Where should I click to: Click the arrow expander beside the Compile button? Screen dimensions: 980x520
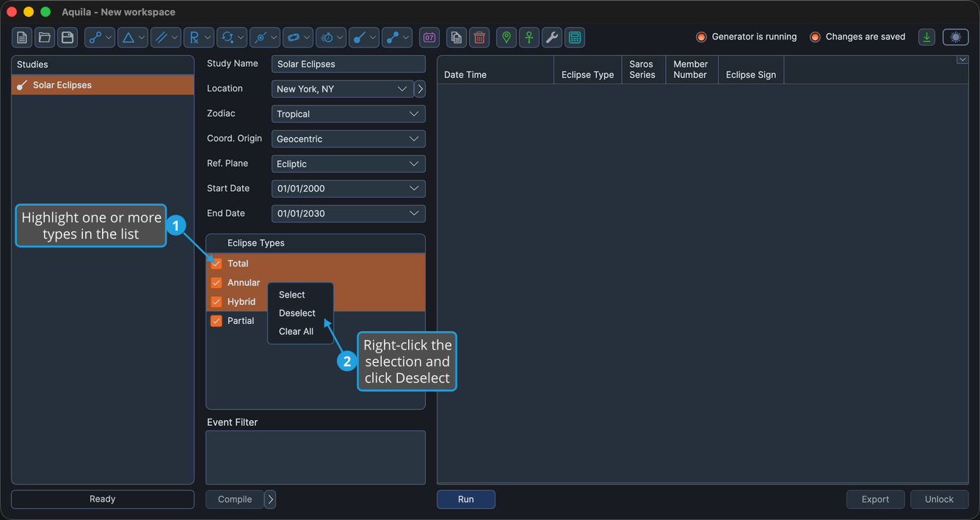click(x=270, y=499)
